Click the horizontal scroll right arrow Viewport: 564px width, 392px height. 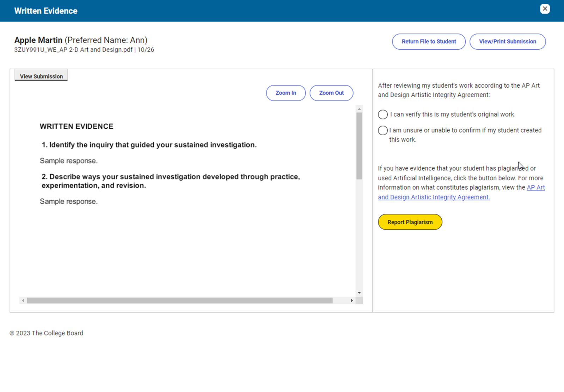click(x=352, y=300)
